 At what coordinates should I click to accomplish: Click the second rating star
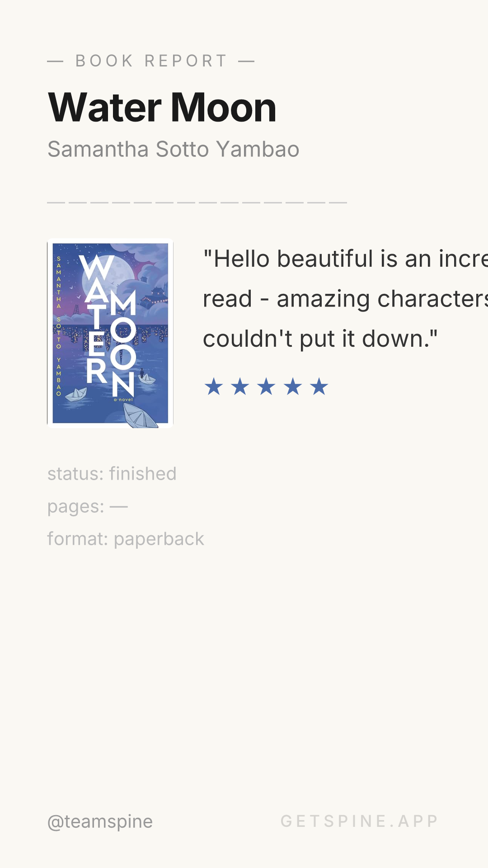click(x=240, y=387)
